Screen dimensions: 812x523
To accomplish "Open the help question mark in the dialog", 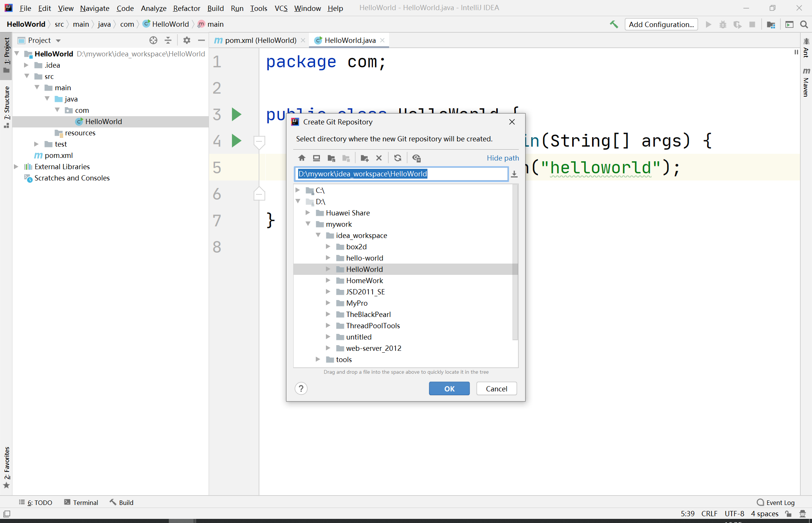I will tap(301, 388).
